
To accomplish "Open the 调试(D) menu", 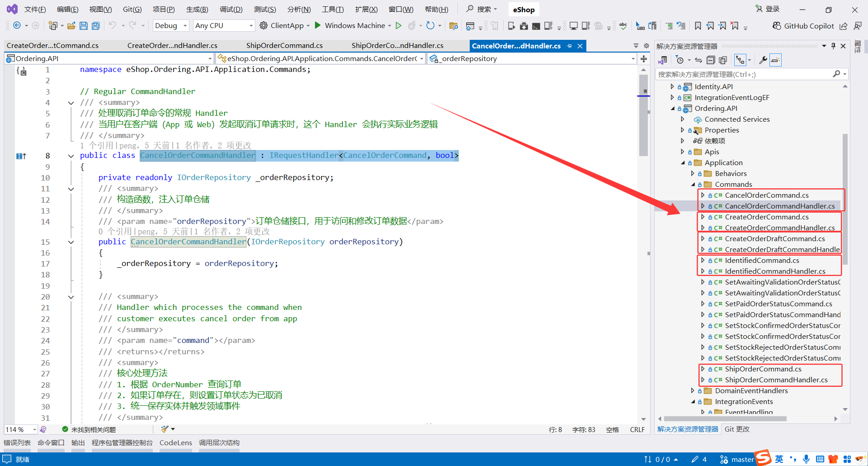I will [231, 10].
